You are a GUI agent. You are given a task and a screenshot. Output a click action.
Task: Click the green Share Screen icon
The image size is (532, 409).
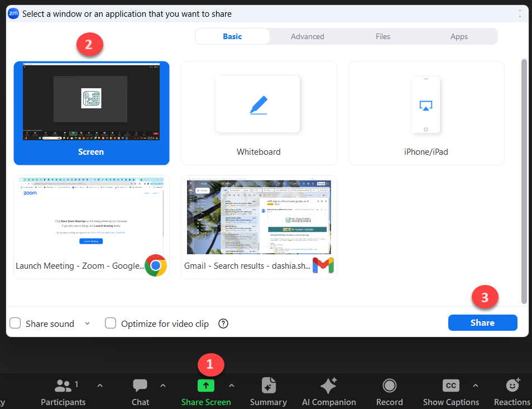[x=206, y=385]
